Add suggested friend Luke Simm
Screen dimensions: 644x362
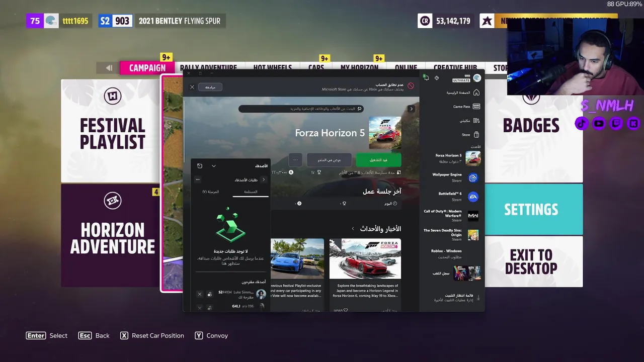(210, 294)
